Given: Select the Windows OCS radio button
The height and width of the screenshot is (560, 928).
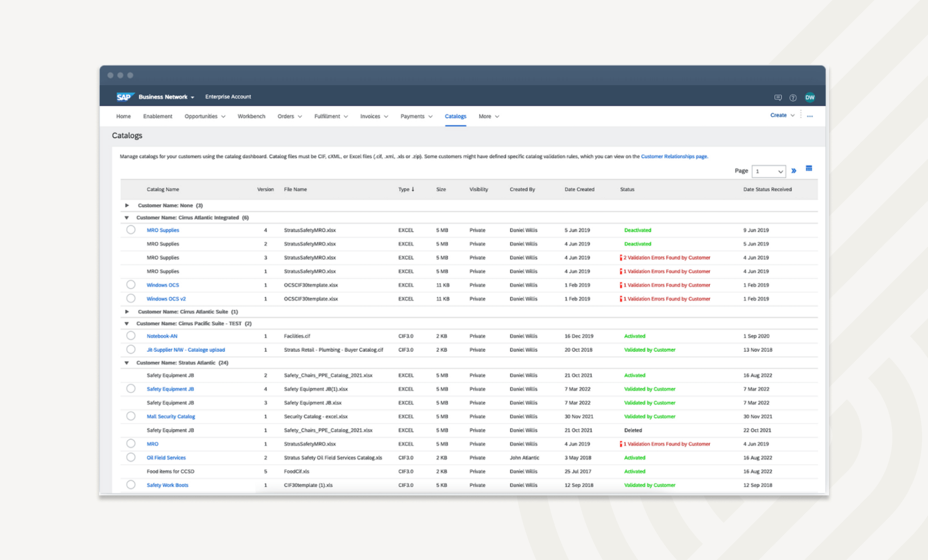Looking at the screenshot, I should 131,284.
